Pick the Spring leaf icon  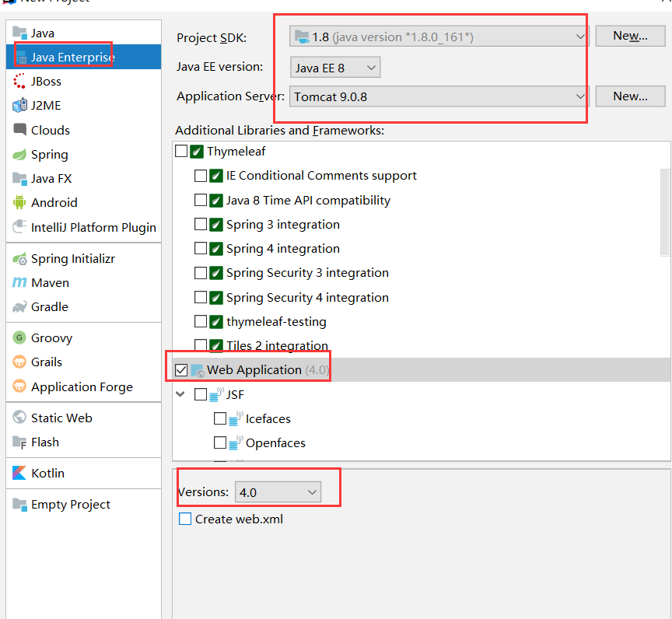click(x=19, y=154)
